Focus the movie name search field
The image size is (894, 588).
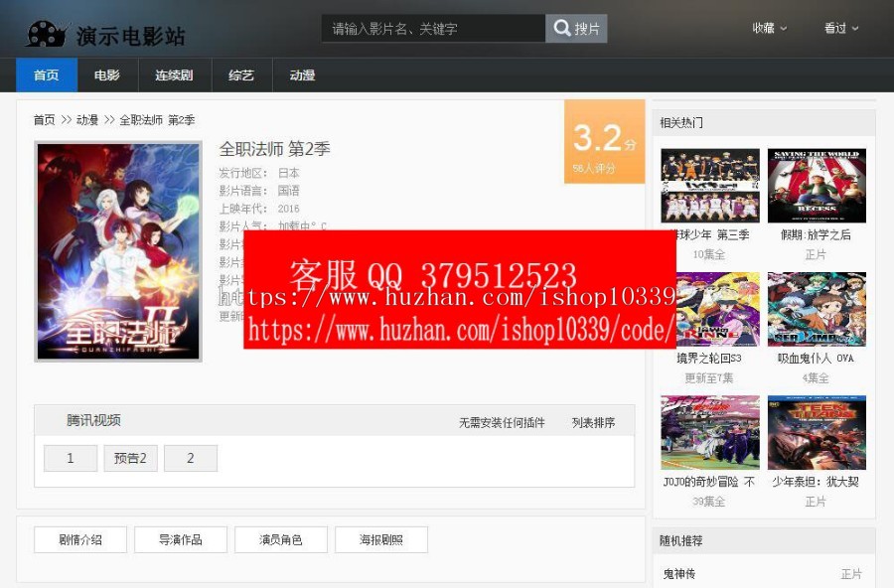433,29
